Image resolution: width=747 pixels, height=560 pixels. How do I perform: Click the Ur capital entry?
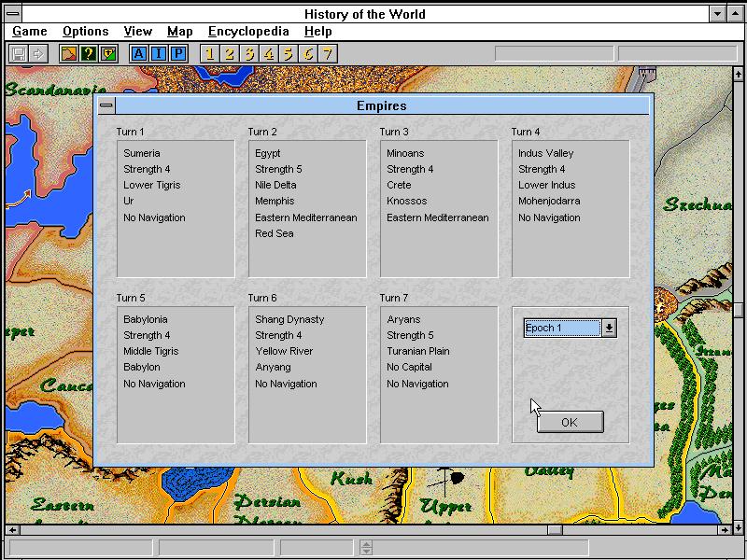tap(129, 201)
